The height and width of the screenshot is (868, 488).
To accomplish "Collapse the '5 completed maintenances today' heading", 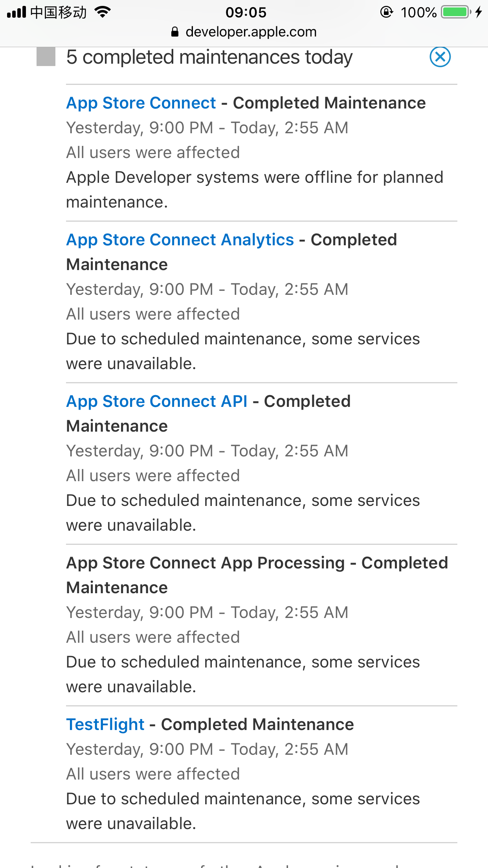I will 209,57.
